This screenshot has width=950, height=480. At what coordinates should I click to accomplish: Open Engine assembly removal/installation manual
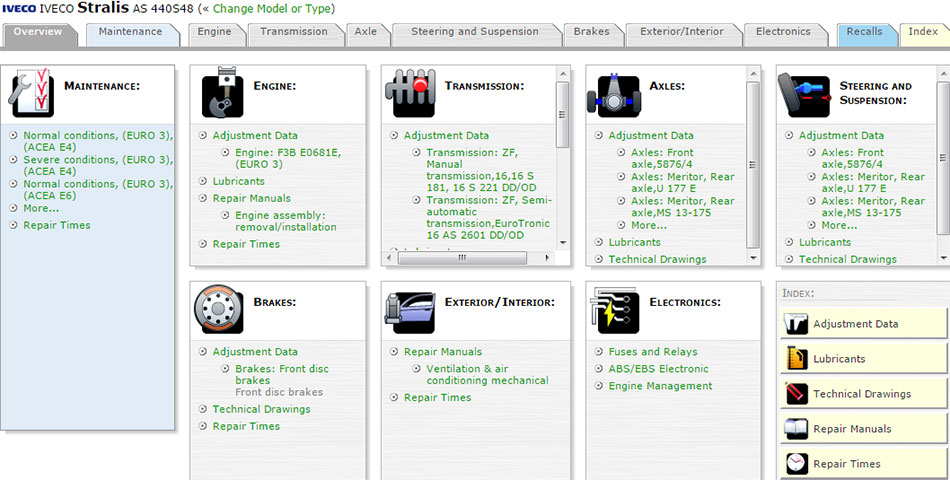[x=285, y=221]
